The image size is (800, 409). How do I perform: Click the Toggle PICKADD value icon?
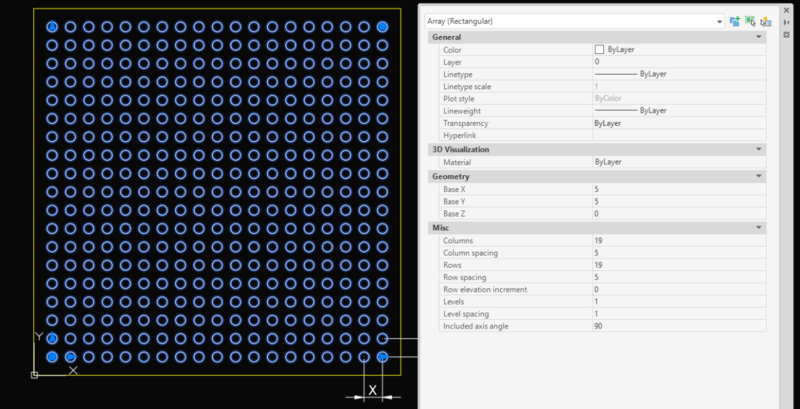click(735, 20)
